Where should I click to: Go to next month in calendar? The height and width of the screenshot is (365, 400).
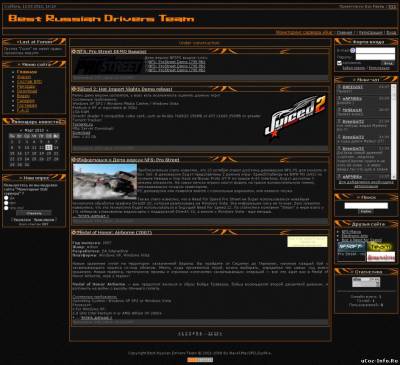tap(47, 130)
